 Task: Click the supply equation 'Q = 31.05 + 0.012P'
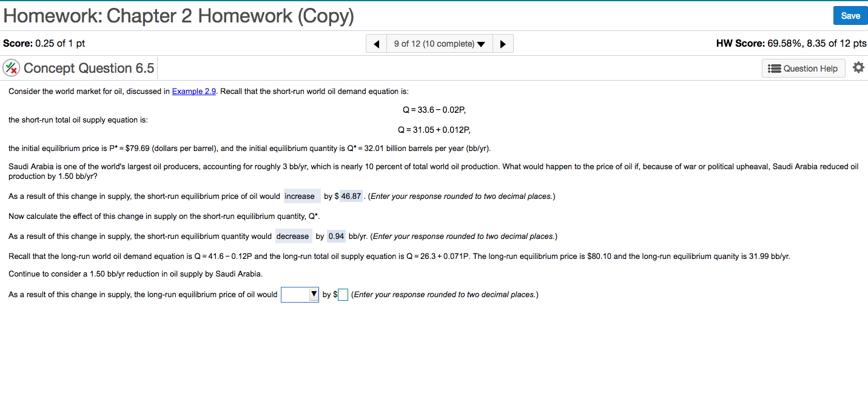tap(434, 130)
